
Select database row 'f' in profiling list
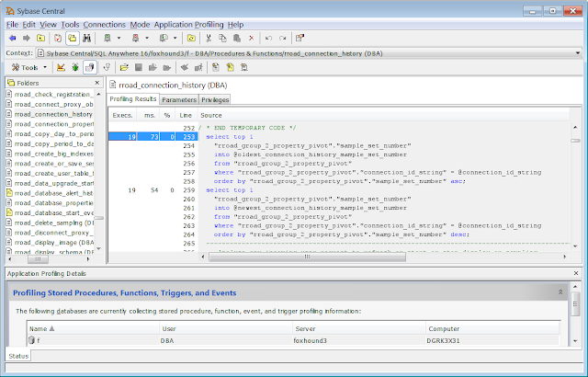(x=293, y=340)
